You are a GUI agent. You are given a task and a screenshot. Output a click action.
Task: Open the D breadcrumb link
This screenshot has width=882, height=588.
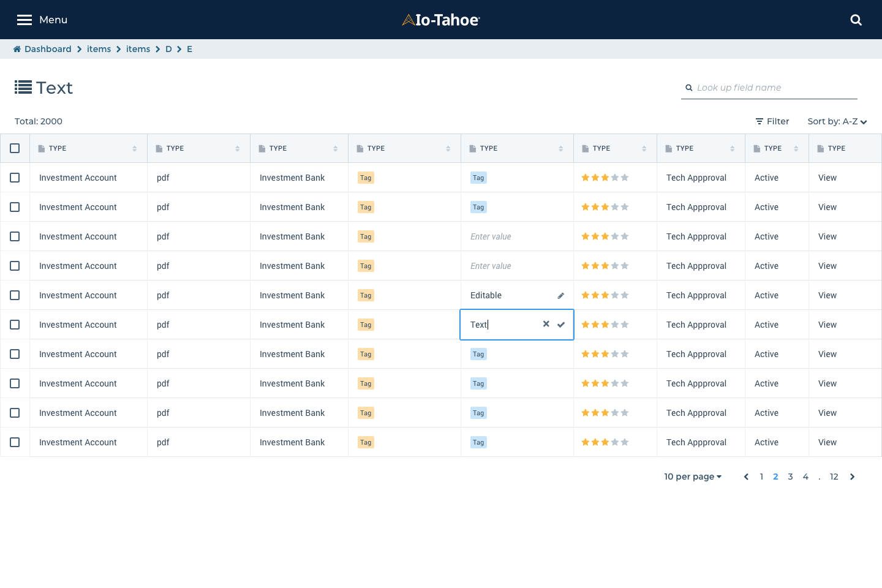pyautogui.click(x=168, y=49)
